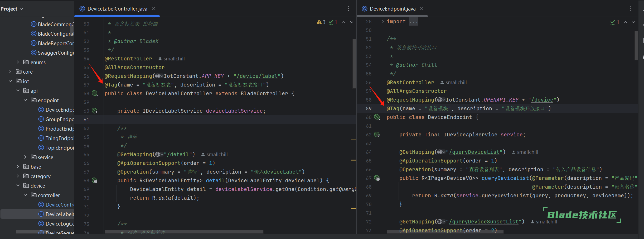The image size is (644, 239).
Task: Open DeviceContr file in project tree
Action: [x=56, y=205]
